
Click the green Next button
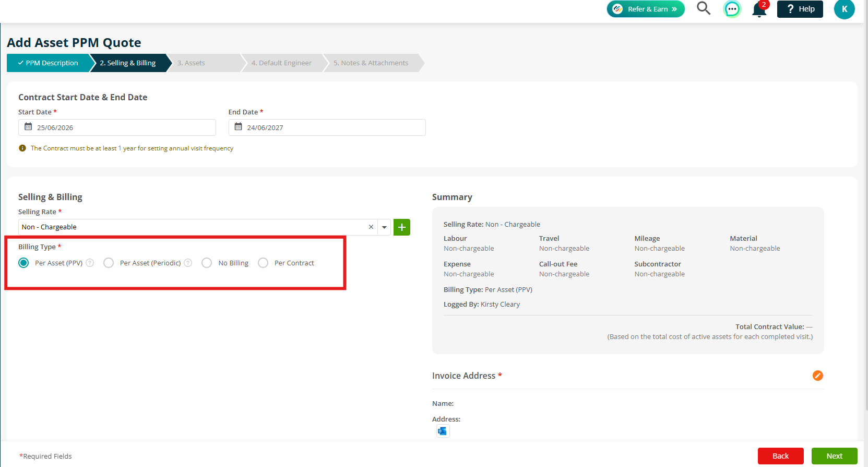(834, 456)
